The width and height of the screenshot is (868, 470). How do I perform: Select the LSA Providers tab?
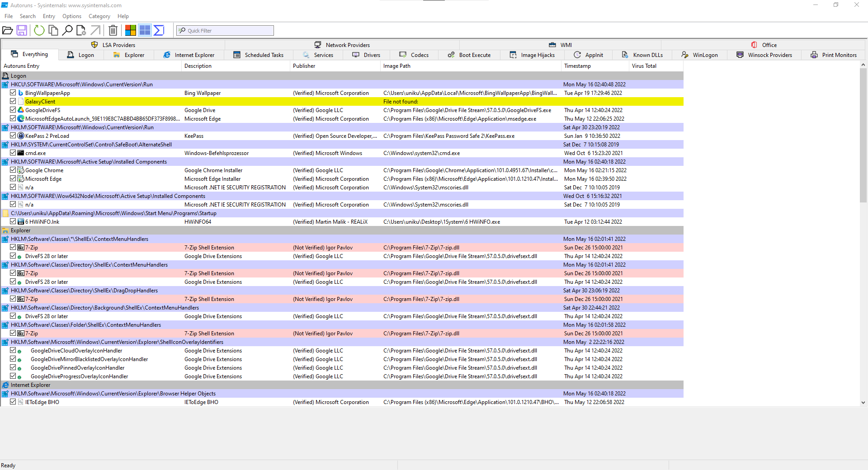tap(113, 45)
